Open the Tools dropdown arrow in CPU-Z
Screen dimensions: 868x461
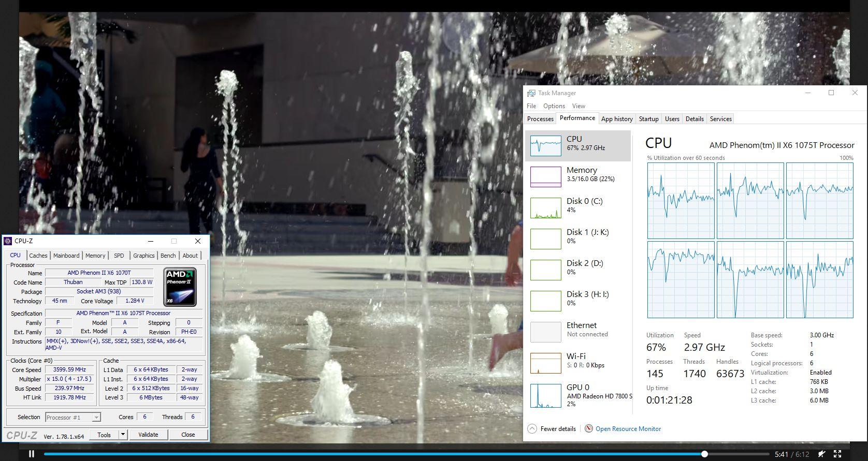tap(123, 435)
